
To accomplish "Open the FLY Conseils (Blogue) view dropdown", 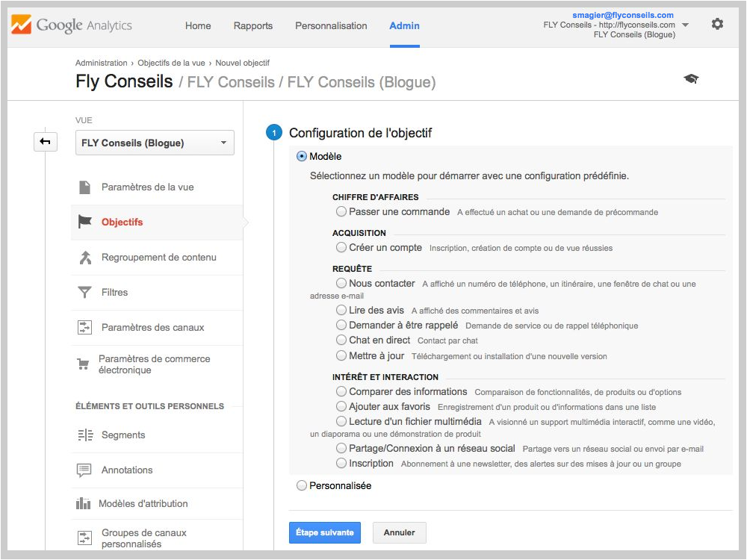I will click(155, 142).
